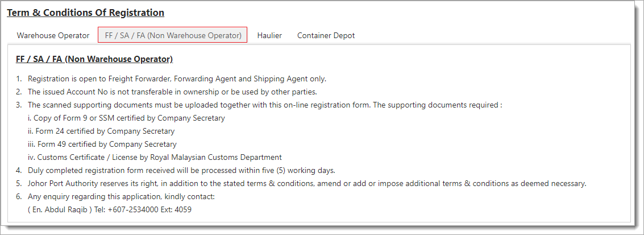Click the enquiry contact instruction line
The width and height of the screenshot is (644, 235).
121,197
